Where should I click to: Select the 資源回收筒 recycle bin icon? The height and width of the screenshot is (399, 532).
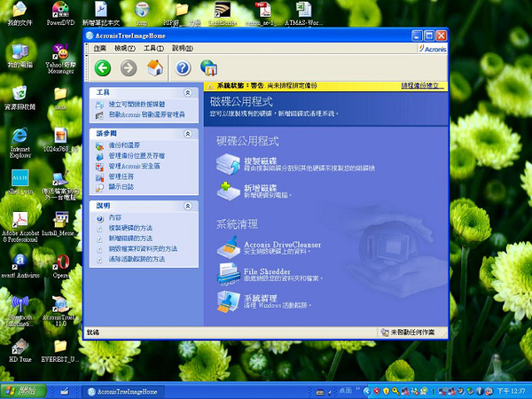click(20, 98)
